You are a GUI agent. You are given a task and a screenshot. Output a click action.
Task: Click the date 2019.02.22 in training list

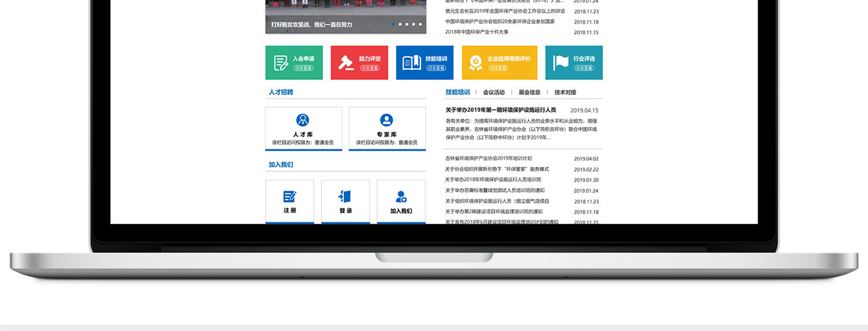coord(586,170)
